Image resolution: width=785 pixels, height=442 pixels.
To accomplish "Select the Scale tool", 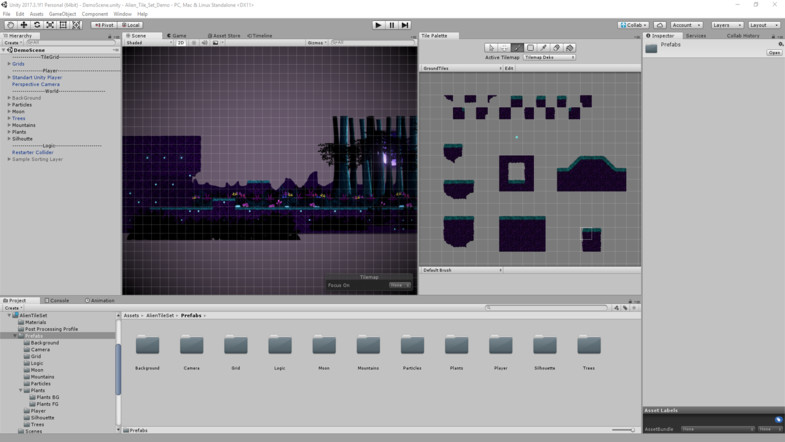I will point(50,25).
